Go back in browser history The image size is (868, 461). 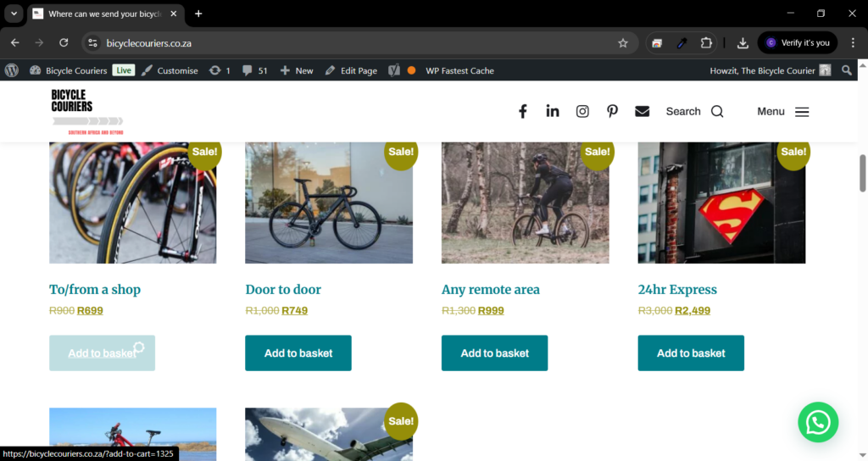(x=15, y=42)
